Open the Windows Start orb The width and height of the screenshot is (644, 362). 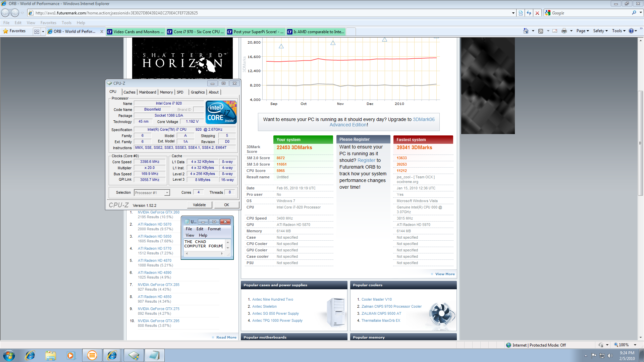(x=9, y=355)
